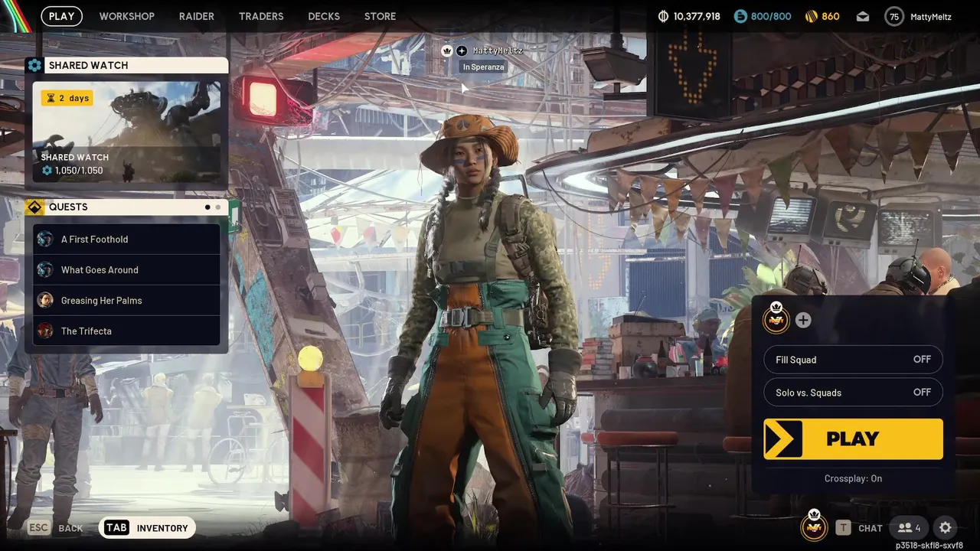Click the Shared Watch gear icon

34,65
